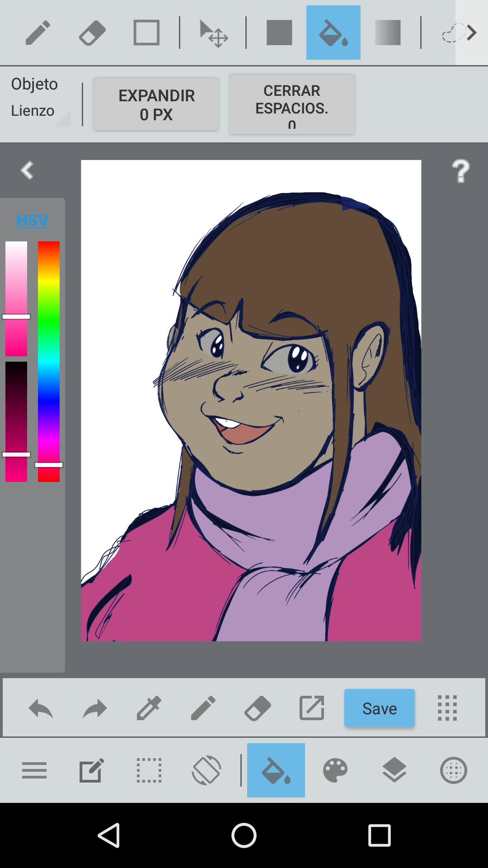Screen dimensions: 488x868
Task: Select the gradient fill tool
Action: coord(388,33)
